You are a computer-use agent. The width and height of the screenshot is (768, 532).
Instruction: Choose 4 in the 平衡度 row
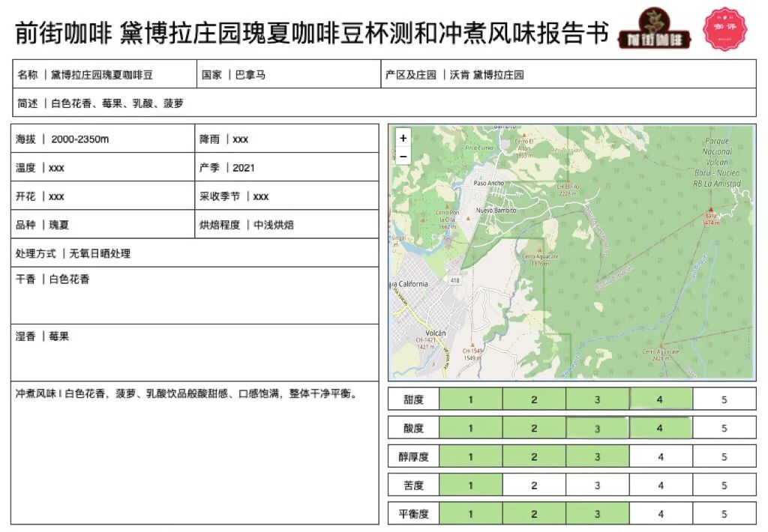[x=660, y=513]
